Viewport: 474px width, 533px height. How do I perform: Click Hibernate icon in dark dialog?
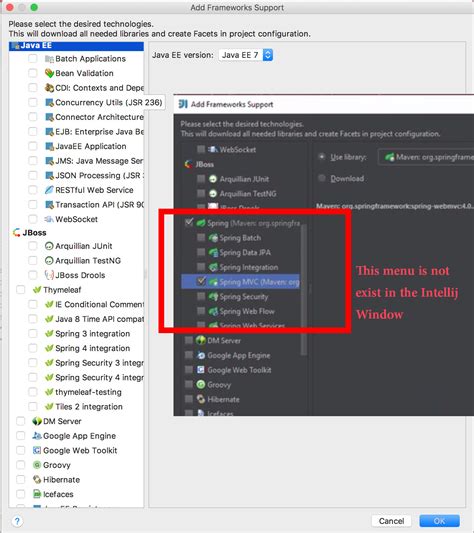[x=201, y=399]
